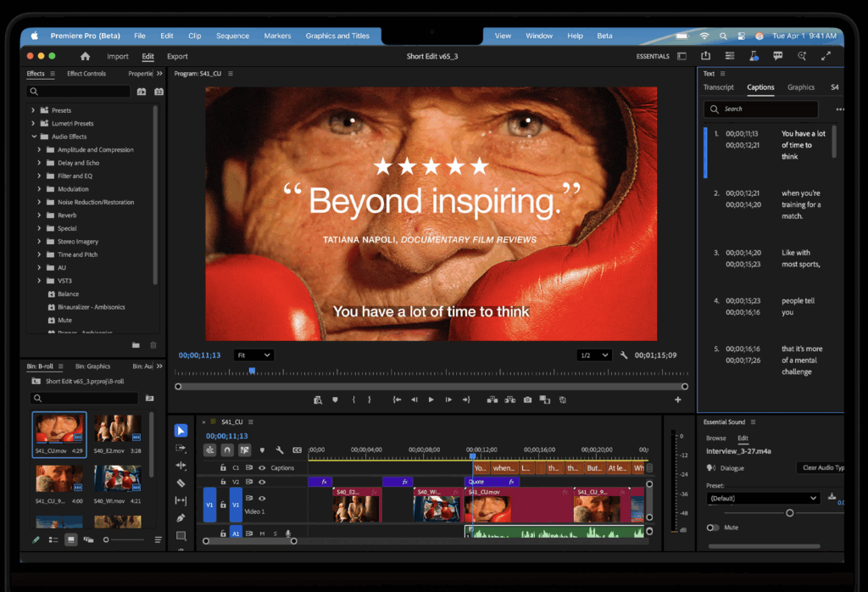Viewport: 868px width, 592px height.
Task: Toggle the Mute switch in Essential Sound
Action: tap(713, 528)
